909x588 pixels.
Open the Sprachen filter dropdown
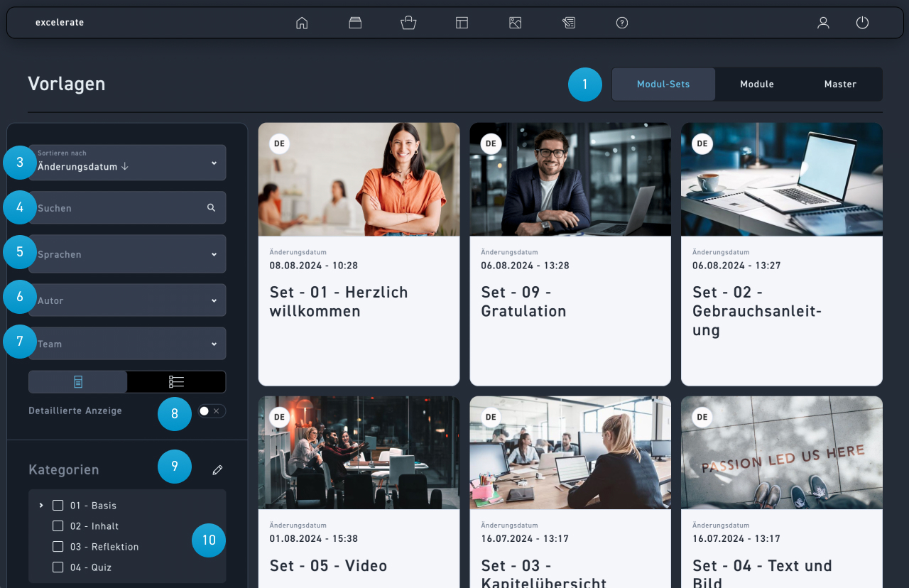click(128, 254)
